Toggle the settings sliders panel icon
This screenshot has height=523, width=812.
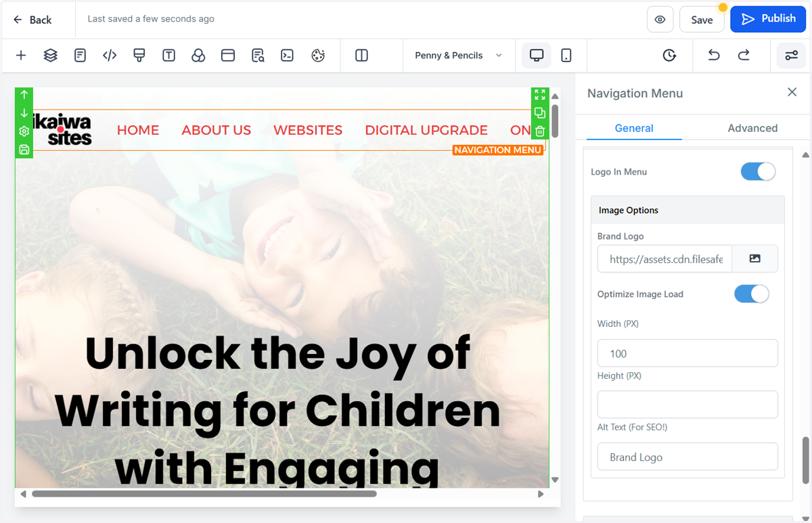coord(791,55)
